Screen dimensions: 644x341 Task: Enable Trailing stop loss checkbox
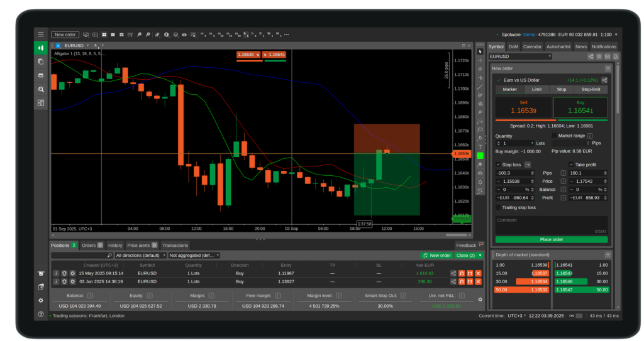coord(498,207)
